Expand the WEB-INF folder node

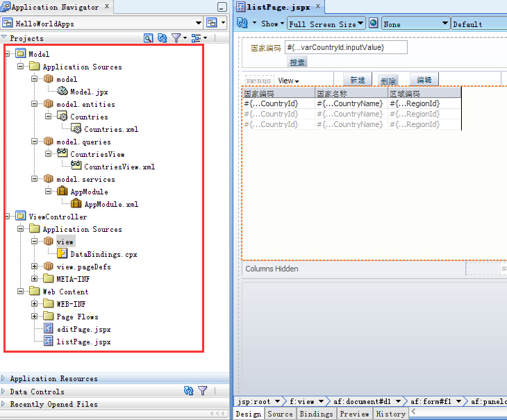point(34,303)
